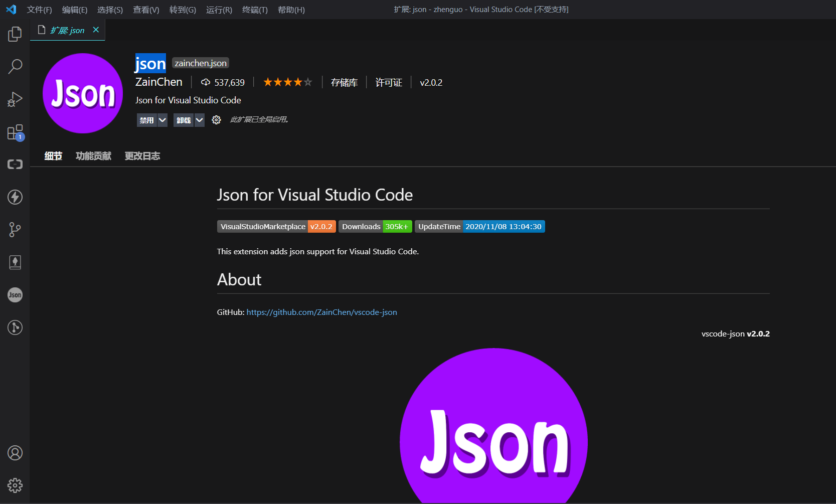Viewport: 836px width, 504px height.
Task: Open the 运行(R) menu
Action: click(219, 10)
